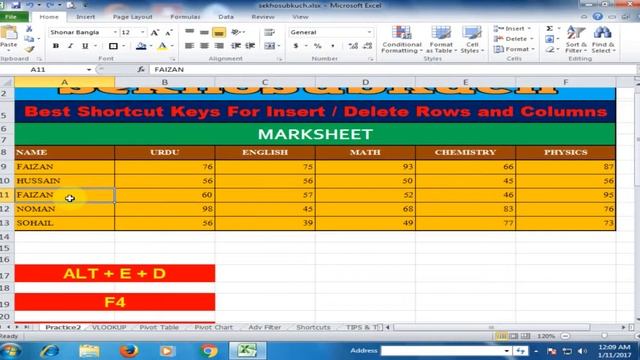Click Insert cells button

tap(512, 29)
